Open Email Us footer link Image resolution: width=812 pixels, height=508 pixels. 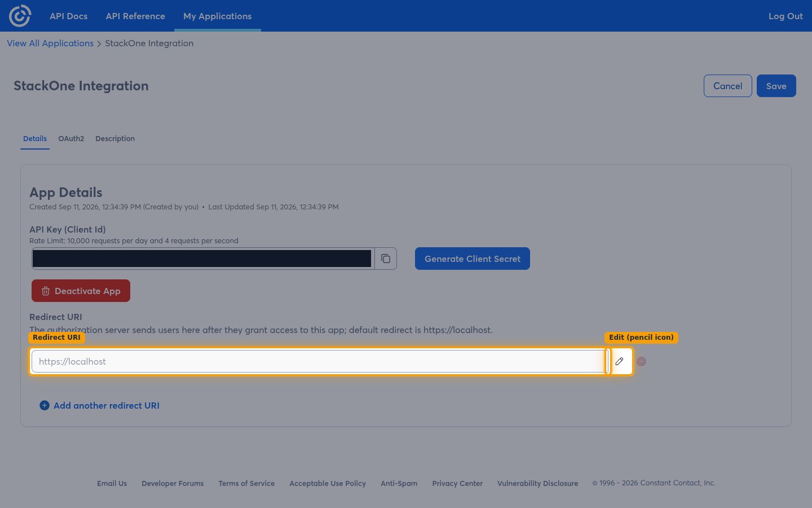(x=112, y=483)
